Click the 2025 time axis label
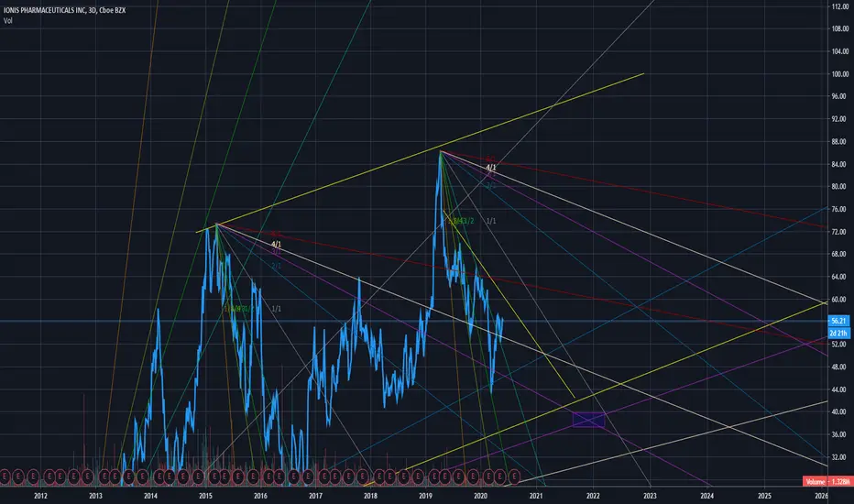The height and width of the screenshot is (504, 854). pos(765,496)
